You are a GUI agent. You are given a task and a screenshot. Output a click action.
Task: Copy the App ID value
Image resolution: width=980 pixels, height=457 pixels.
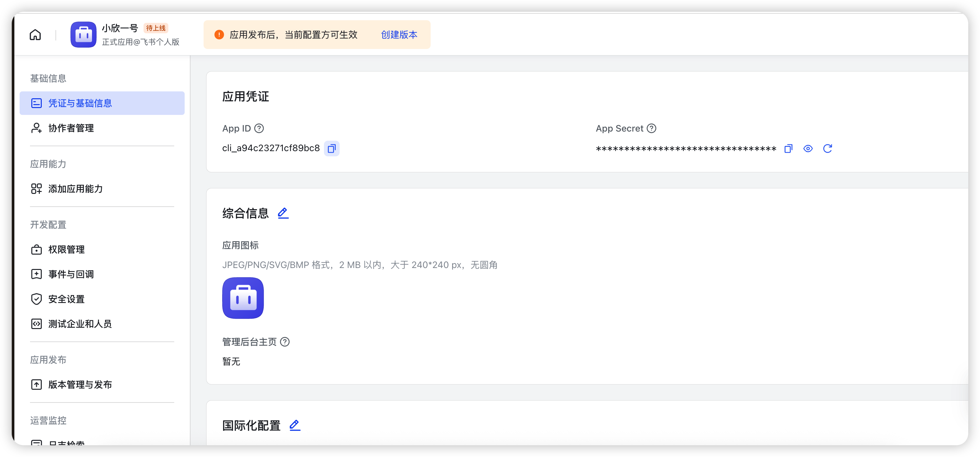coord(331,149)
